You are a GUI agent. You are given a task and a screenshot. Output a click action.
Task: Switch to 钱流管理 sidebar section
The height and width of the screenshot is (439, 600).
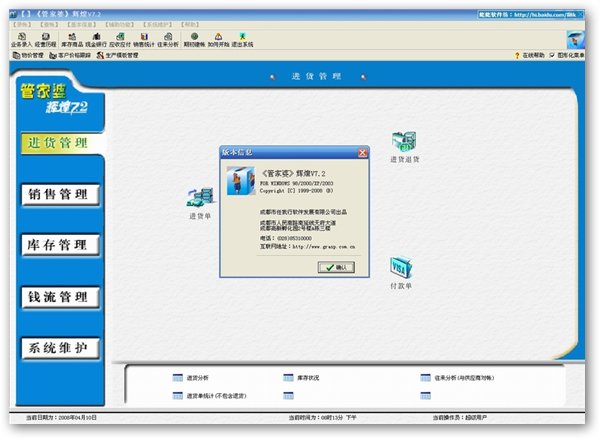point(61,298)
